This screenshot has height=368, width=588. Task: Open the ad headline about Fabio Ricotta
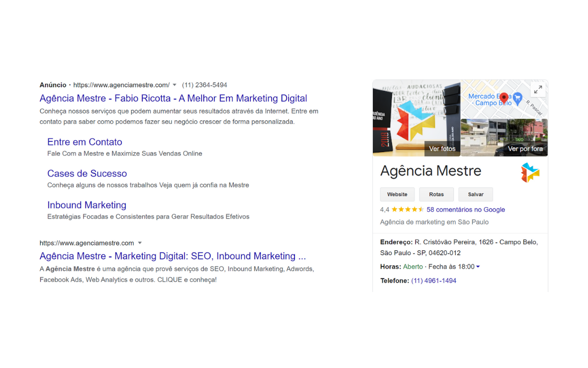tap(173, 98)
